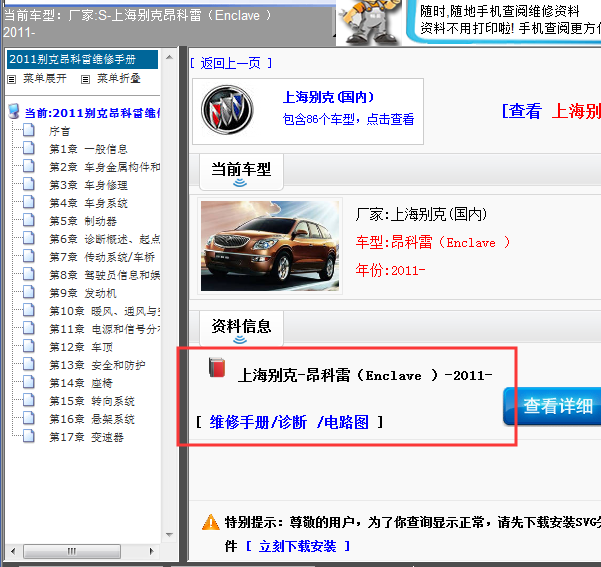601x567 pixels.
Task: Open the /电路图 link
Action: tap(343, 422)
